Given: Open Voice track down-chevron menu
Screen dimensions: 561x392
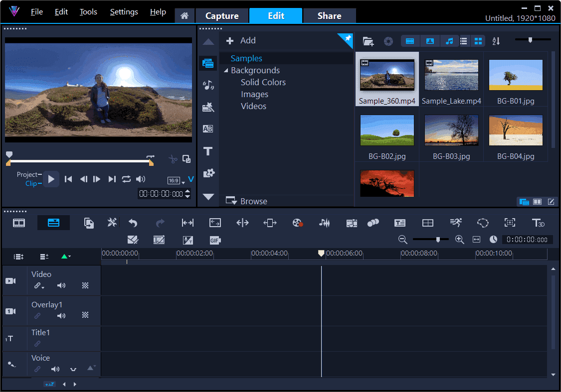Looking at the screenshot, I should click(73, 369).
